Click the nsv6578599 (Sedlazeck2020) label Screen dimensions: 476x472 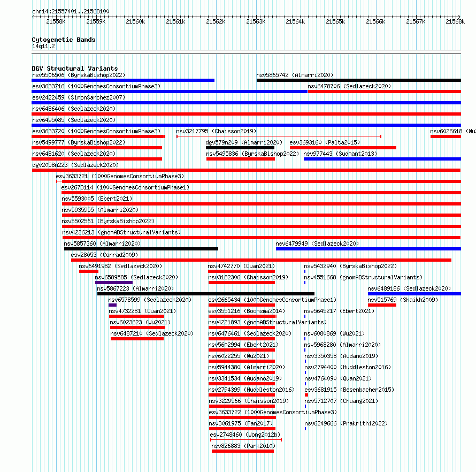click(150, 300)
